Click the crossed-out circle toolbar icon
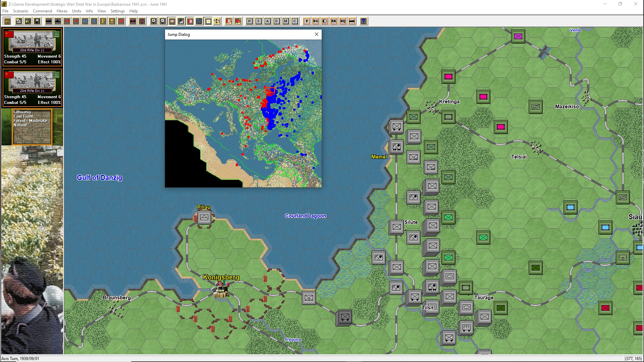This screenshot has height=362, width=644. tap(142, 21)
